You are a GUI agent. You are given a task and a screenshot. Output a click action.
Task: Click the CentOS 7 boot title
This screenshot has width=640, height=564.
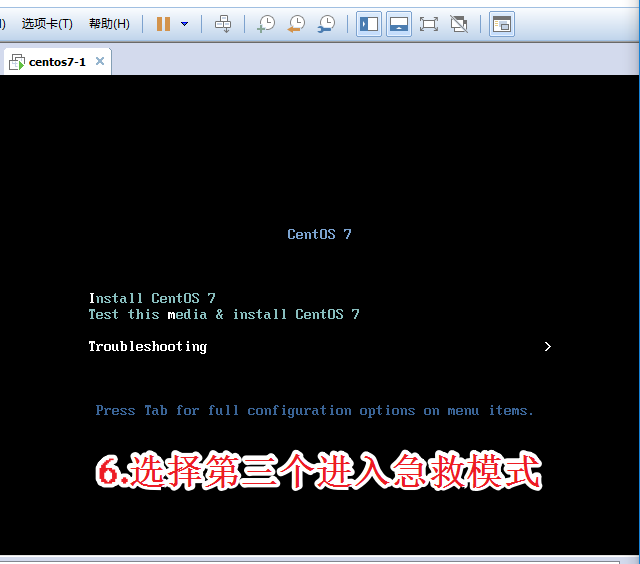319,234
